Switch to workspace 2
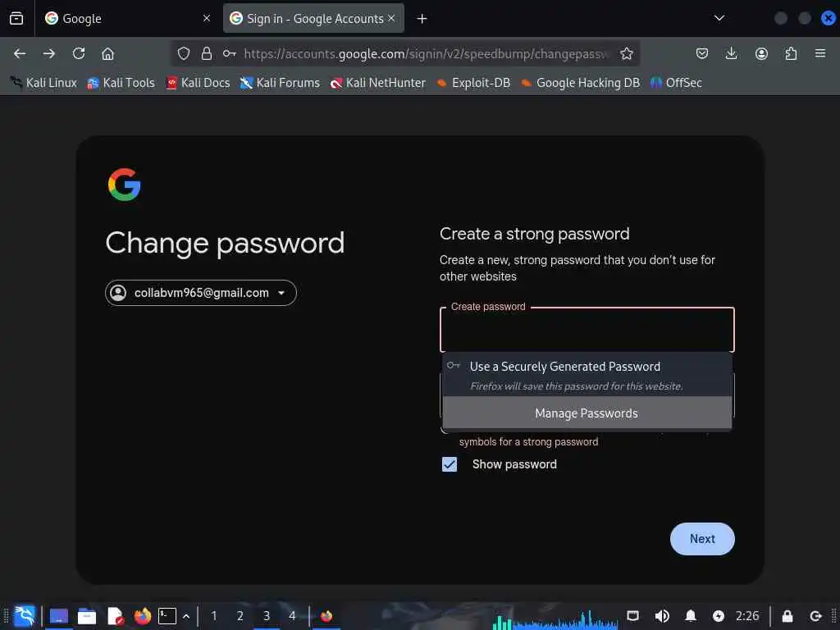The width and height of the screenshot is (840, 630). pos(240,616)
